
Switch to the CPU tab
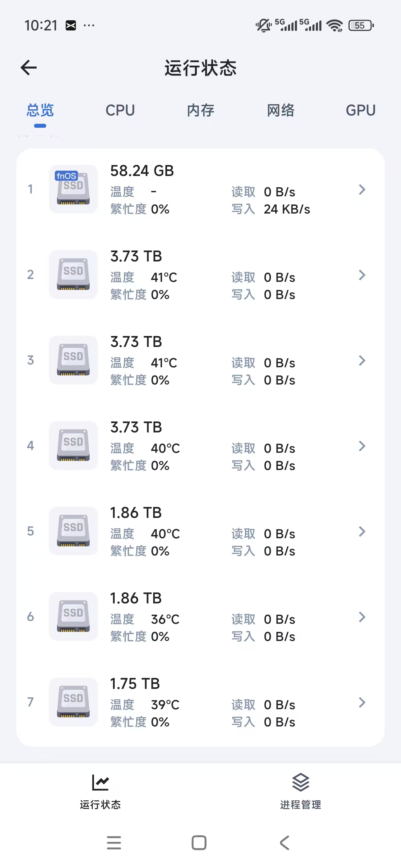(120, 111)
